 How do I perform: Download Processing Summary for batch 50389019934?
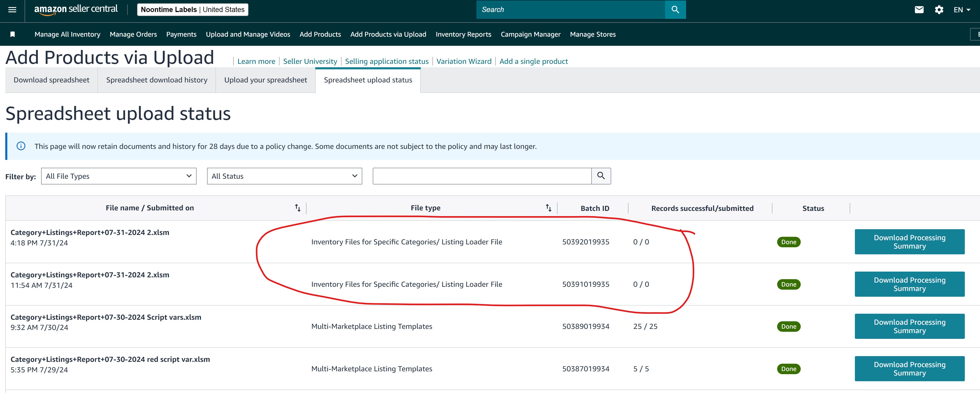909,326
